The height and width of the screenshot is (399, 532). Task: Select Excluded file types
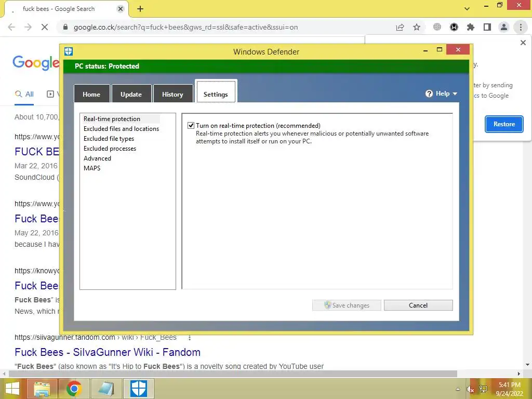click(109, 138)
